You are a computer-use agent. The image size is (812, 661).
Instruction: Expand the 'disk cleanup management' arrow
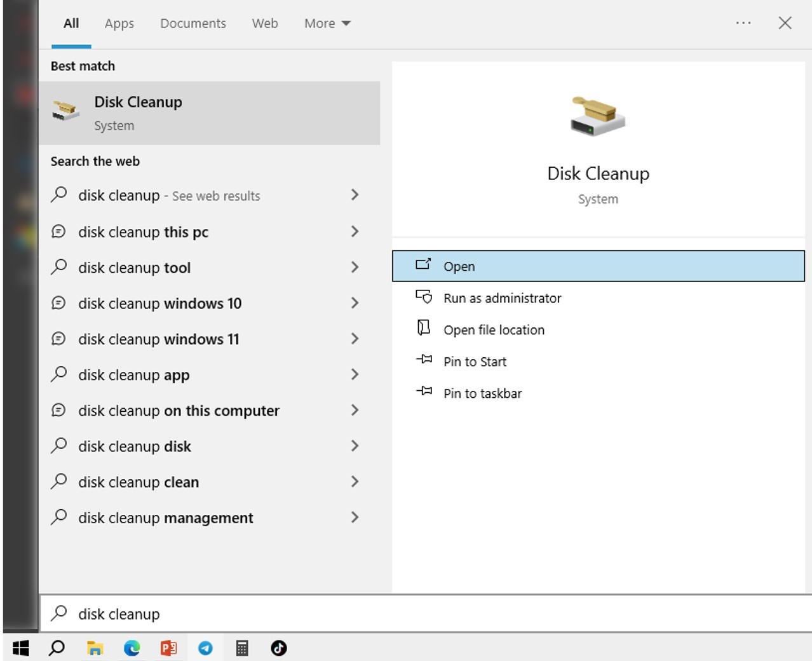355,517
